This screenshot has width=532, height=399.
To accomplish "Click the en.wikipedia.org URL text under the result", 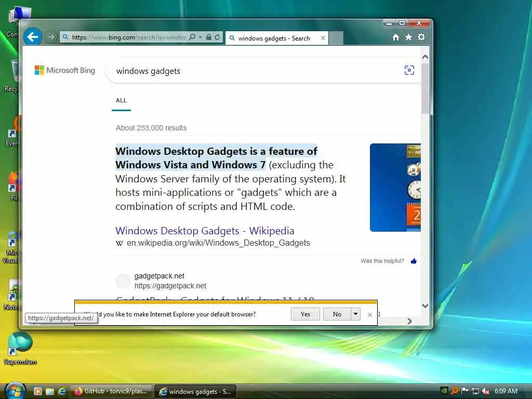I will 218,243.
